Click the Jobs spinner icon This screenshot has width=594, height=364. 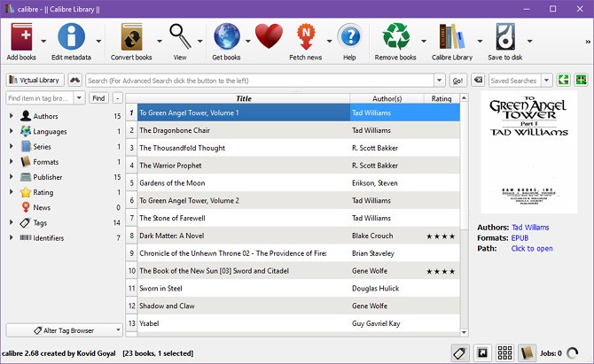572,353
